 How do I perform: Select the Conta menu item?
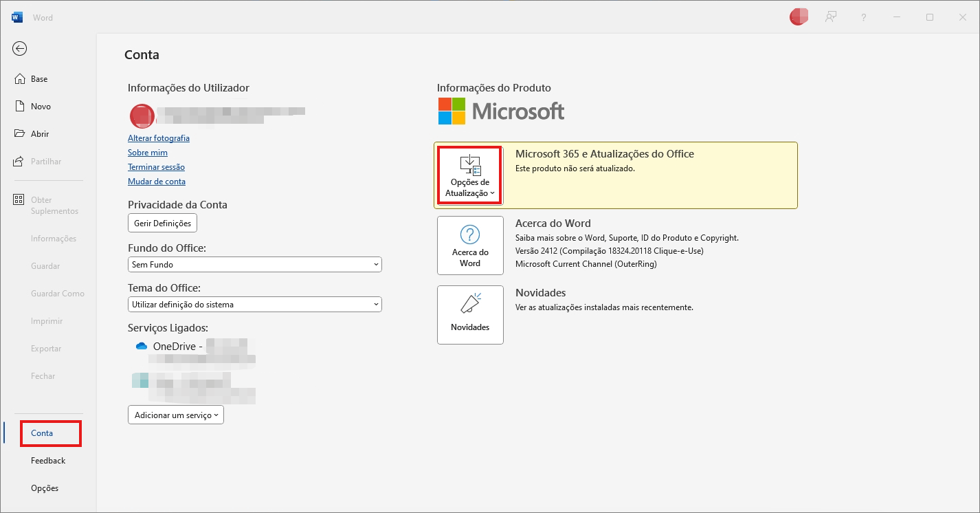coord(42,433)
